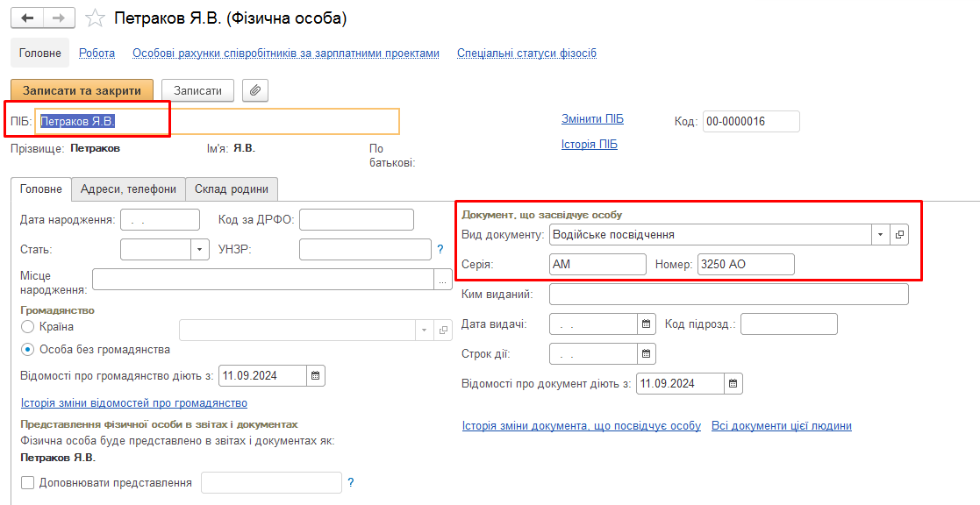
Task: Open the Вид документу item form icon
Action: [x=898, y=234]
